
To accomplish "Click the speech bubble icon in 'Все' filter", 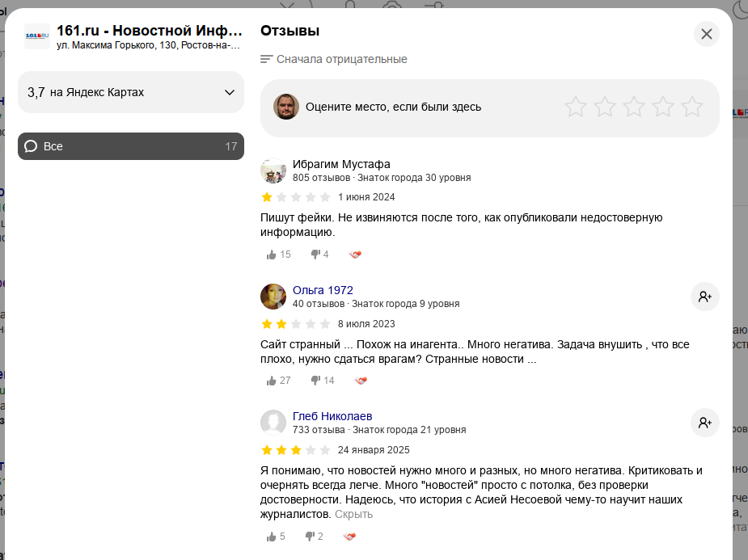I will click(31, 146).
